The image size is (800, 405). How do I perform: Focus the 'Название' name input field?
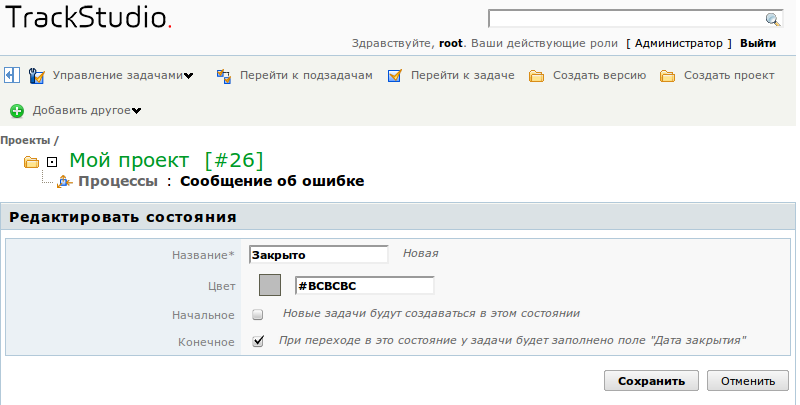coord(318,255)
